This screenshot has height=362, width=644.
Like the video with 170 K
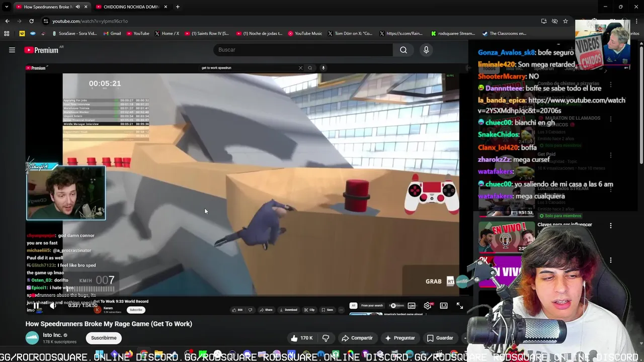coord(302,338)
